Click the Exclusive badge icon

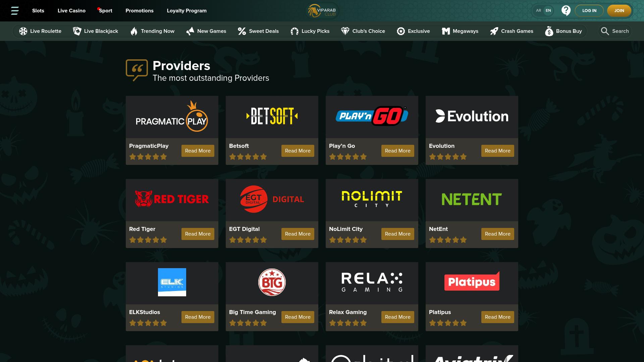(x=401, y=31)
